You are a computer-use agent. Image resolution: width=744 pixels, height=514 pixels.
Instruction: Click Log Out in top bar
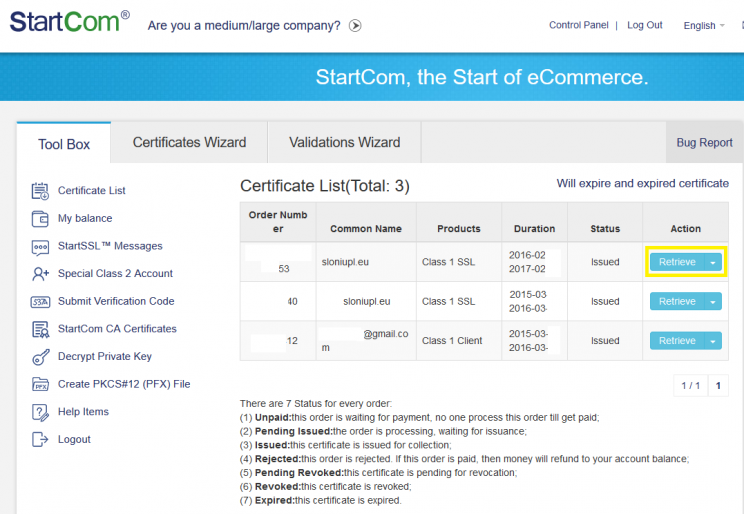[644, 25]
